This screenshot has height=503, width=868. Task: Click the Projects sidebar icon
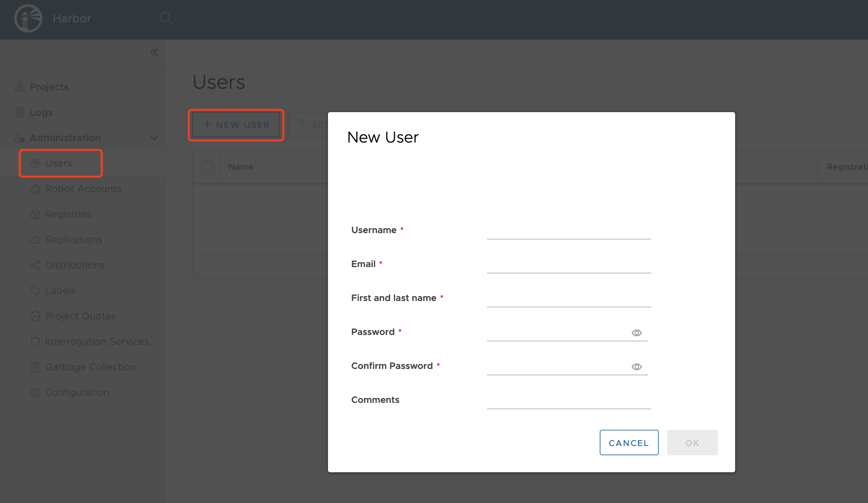coord(20,87)
